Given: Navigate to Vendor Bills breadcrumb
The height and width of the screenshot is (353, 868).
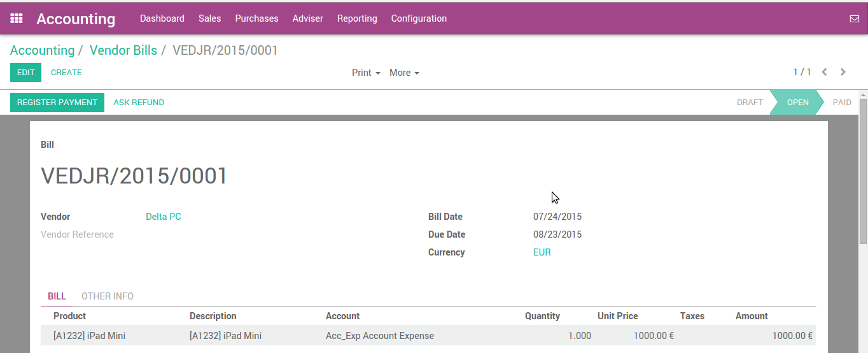Looking at the screenshot, I should pos(123,50).
